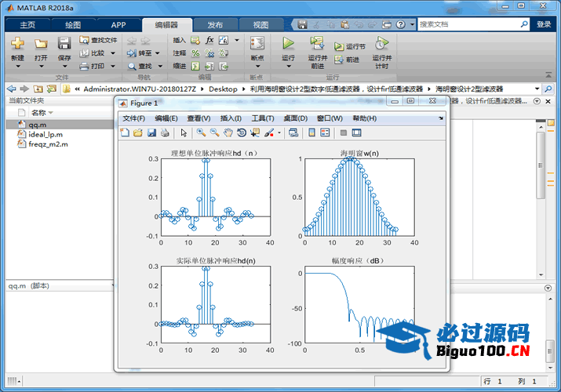The width and height of the screenshot is (561, 392).
Task: Switch to the Plots (绘图) tab
Action: pos(73,24)
